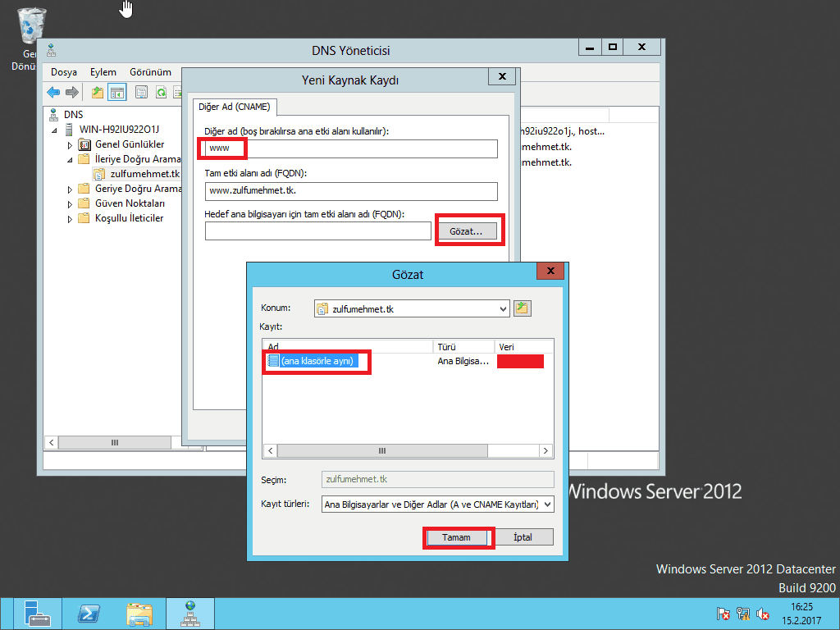Click the Tam etki alanı adı FQDN field
The image size is (840, 630).
(x=351, y=191)
